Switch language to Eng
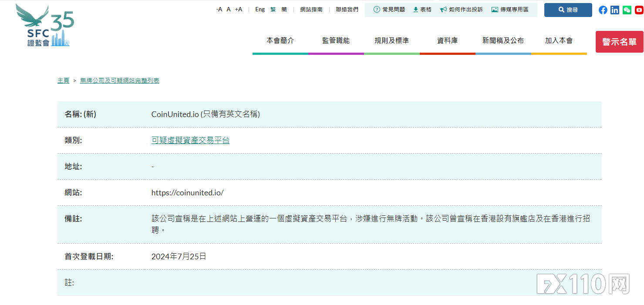The width and height of the screenshot is (644, 305). (260, 10)
